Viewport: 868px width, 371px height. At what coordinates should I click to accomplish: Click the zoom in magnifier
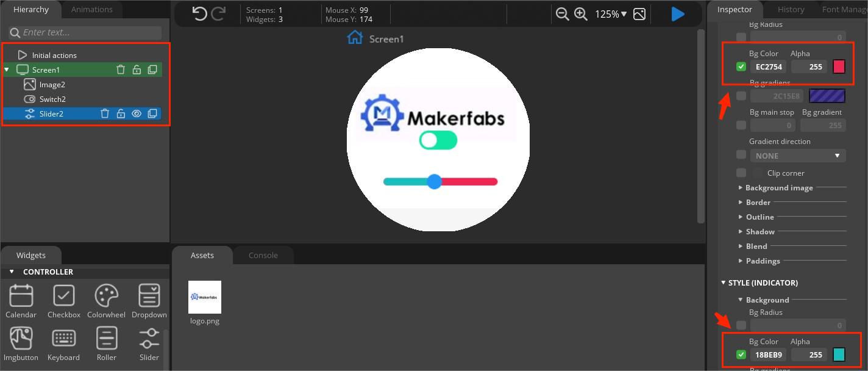(x=581, y=14)
